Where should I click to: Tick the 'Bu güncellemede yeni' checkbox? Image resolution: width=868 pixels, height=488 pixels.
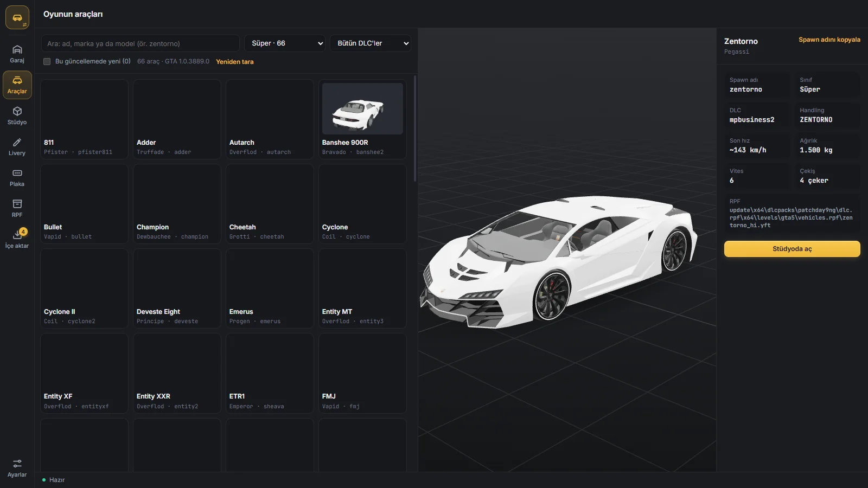click(47, 61)
